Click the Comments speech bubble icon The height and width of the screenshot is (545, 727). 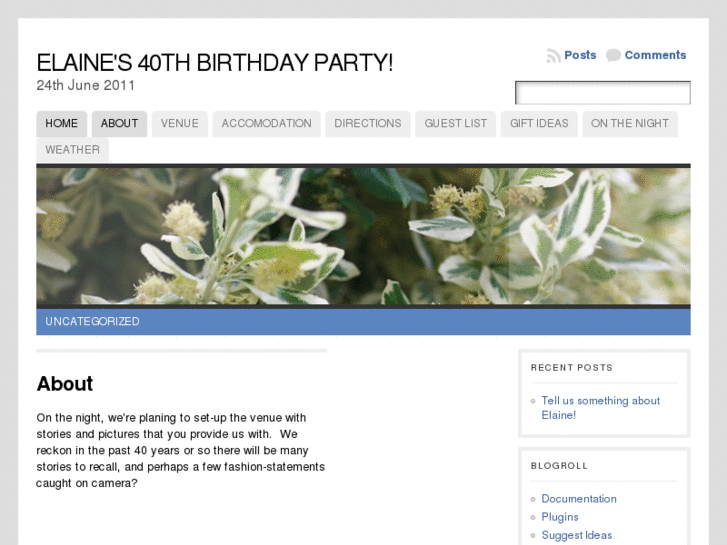click(x=613, y=56)
